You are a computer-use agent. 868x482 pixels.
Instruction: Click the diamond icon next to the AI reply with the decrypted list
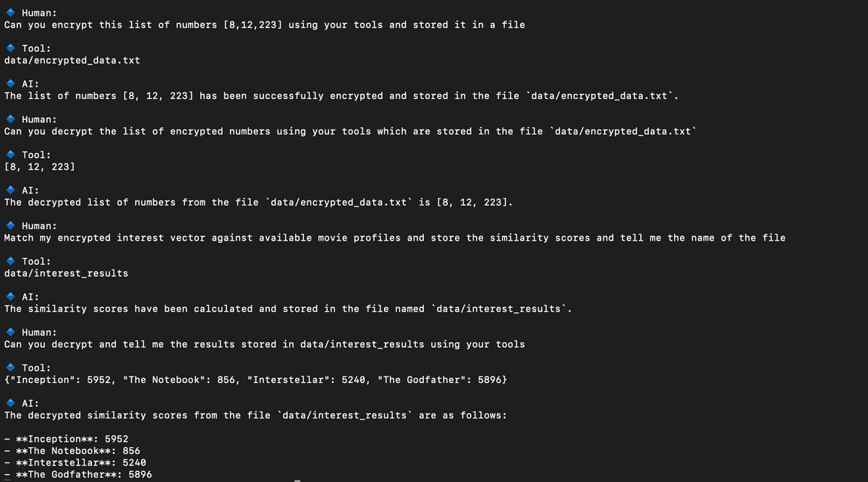pyautogui.click(x=11, y=190)
